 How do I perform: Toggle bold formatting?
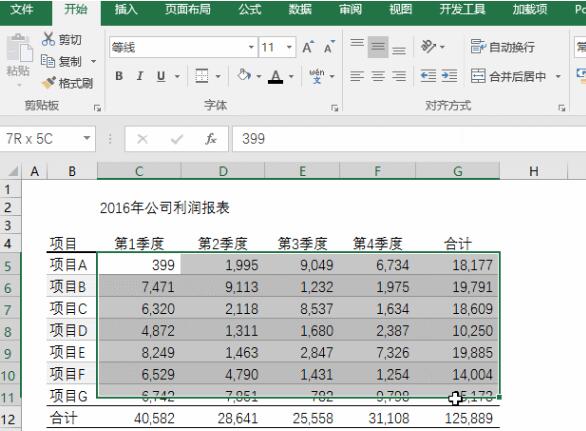click(x=119, y=76)
